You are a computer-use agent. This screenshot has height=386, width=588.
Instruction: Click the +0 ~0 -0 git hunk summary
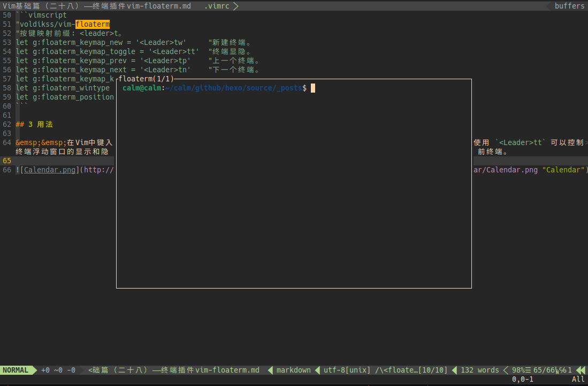(x=58, y=370)
